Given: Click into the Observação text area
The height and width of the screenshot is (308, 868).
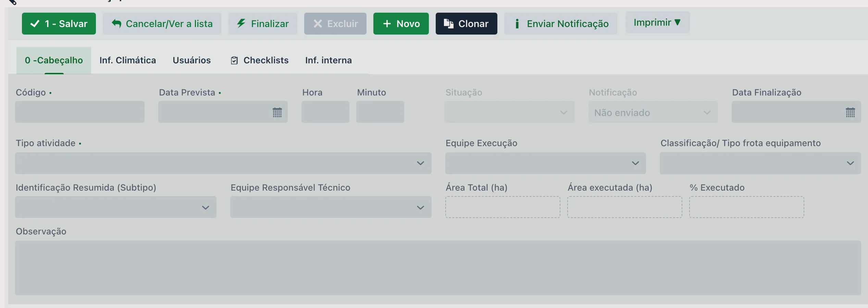Looking at the screenshot, I should click(x=438, y=268).
